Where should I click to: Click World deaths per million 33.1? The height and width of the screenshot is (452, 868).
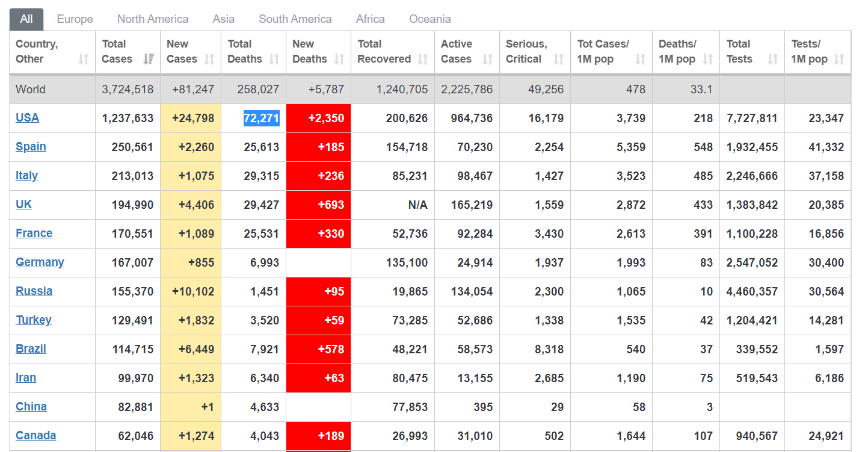pyautogui.click(x=701, y=89)
